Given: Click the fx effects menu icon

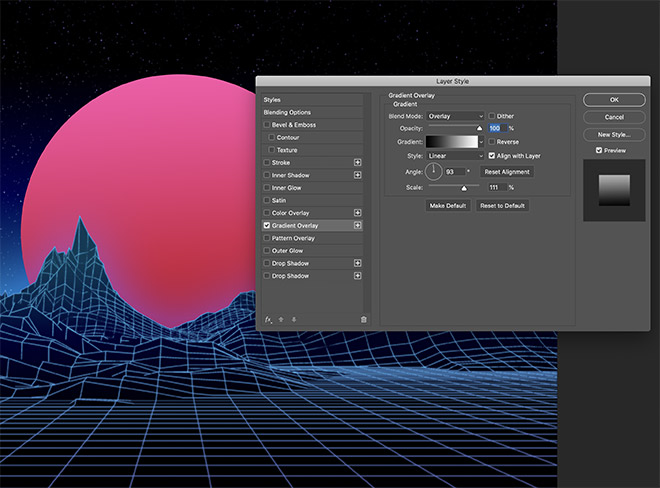Looking at the screenshot, I should click(x=268, y=319).
